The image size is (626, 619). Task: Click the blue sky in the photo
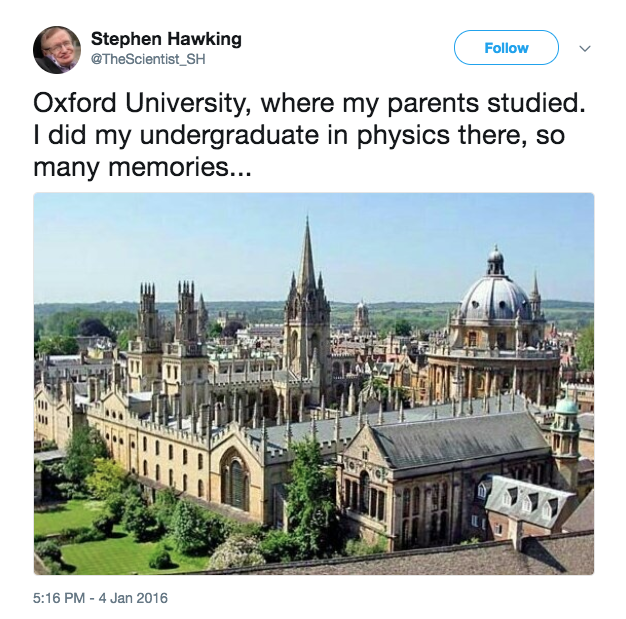point(200,240)
